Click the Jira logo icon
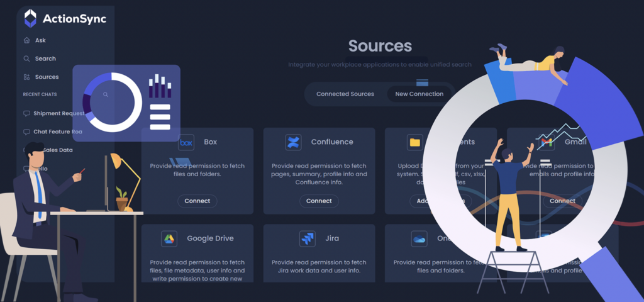This screenshot has width=644, height=302. point(308,238)
